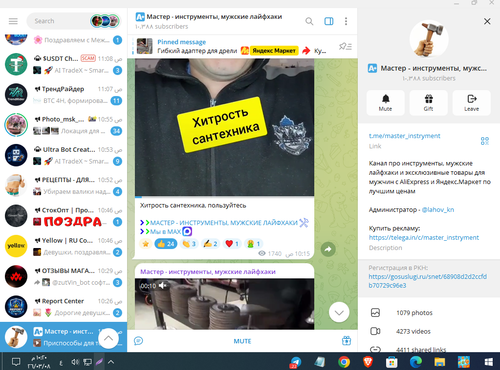This screenshot has width=500, height=370.
Task: Click the gift icon in bottom bar
Action: click(346, 341)
